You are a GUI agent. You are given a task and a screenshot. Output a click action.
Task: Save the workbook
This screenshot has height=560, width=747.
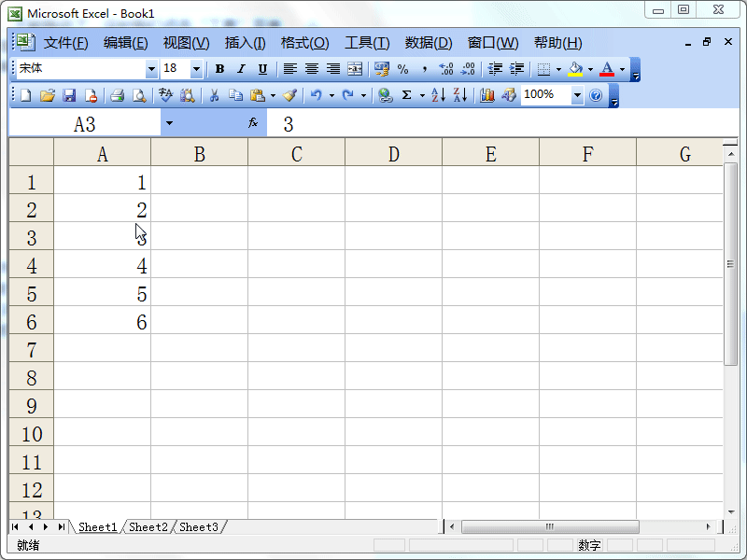tap(69, 95)
